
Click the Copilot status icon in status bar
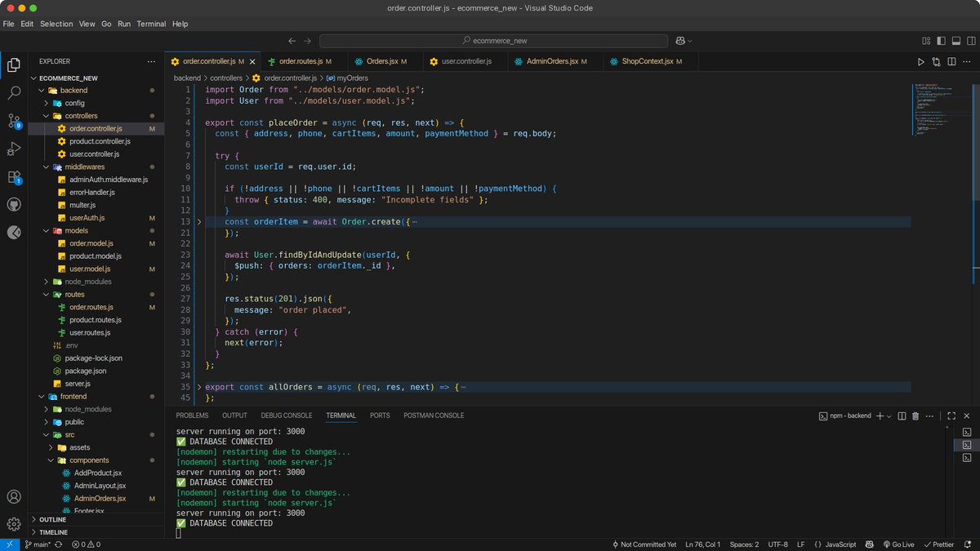(x=871, y=544)
